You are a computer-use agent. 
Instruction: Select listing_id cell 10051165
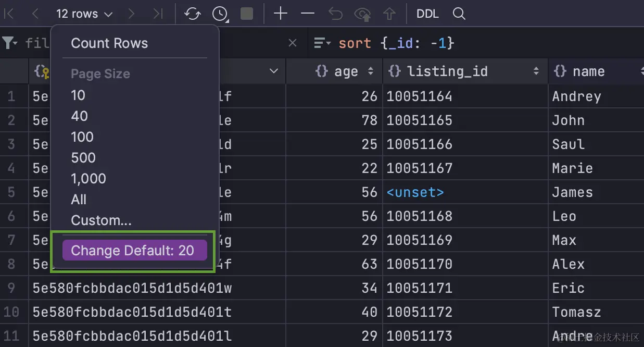pyautogui.click(x=465, y=120)
